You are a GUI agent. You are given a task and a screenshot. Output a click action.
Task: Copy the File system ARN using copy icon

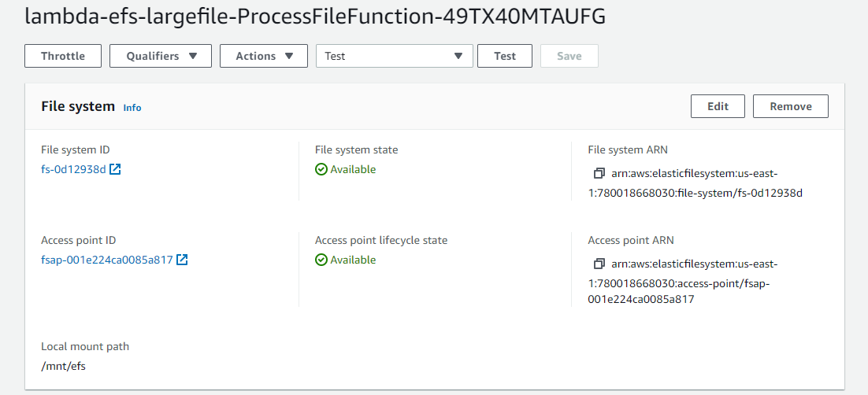[599, 173]
